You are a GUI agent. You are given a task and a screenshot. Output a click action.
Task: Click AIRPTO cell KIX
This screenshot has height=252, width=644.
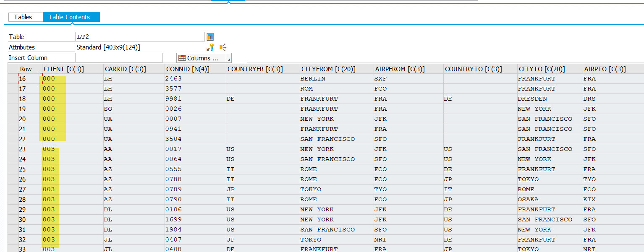[x=613, y=199]
